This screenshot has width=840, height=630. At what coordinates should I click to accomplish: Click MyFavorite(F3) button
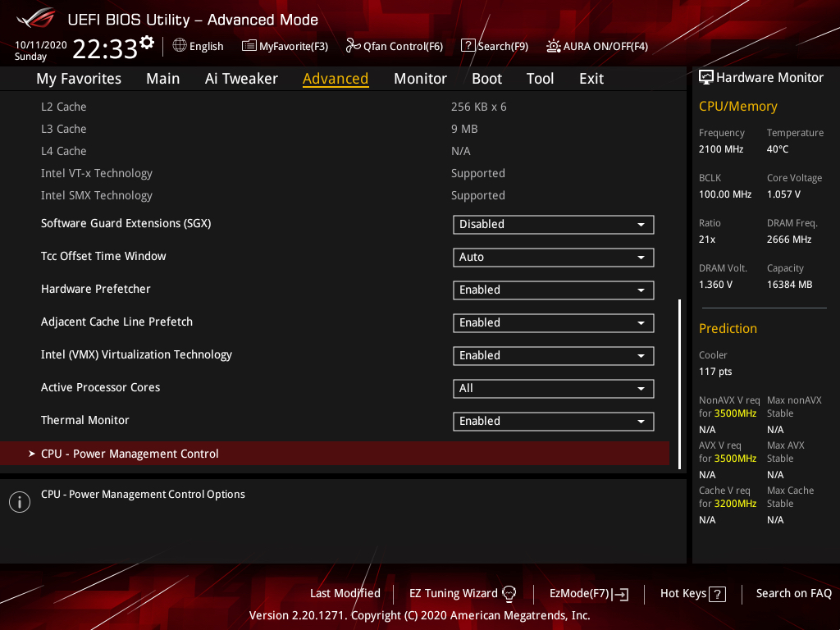(285, 46)
